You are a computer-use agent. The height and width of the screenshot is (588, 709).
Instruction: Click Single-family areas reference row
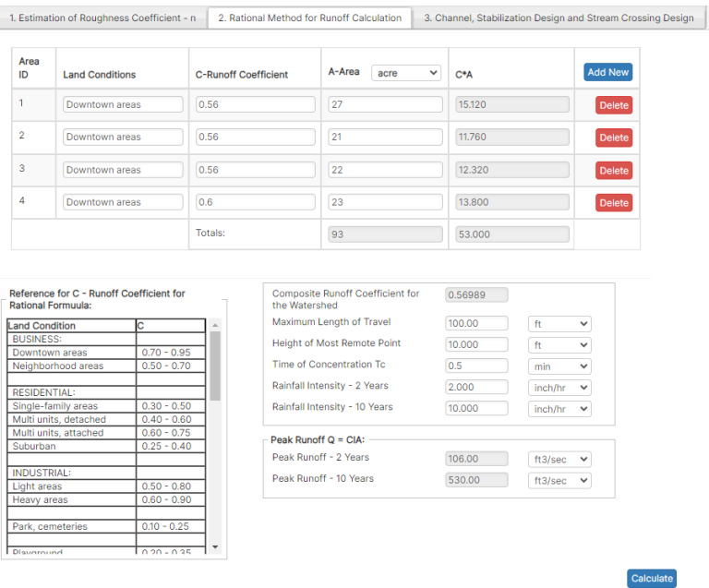tap(106, 406)
